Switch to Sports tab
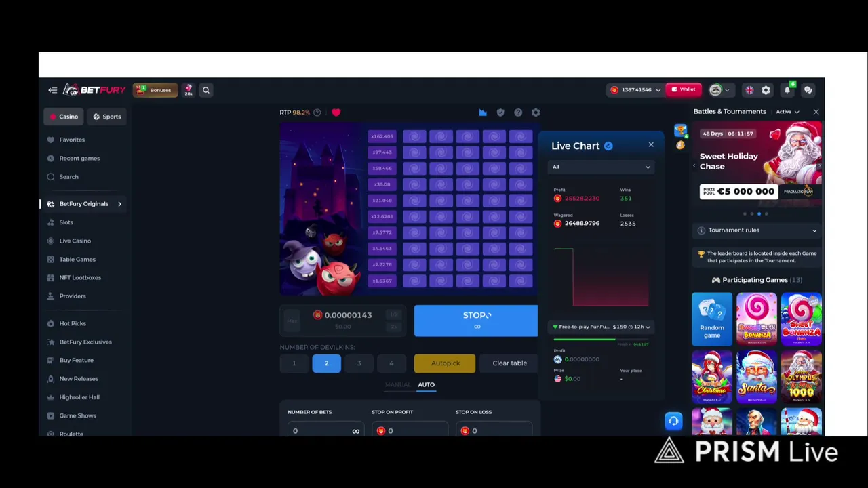 (106, 117)
